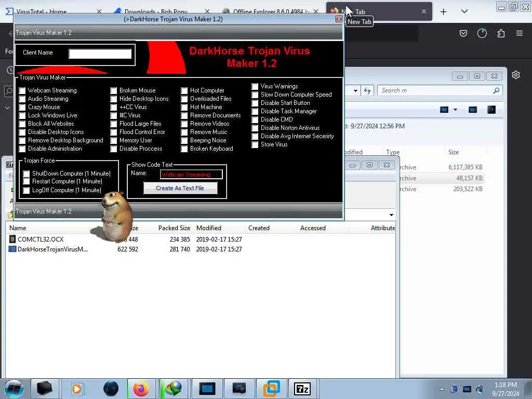Sort 7-Zip list by Modified column
Screen dimensions: 532x399
point(209,228)
